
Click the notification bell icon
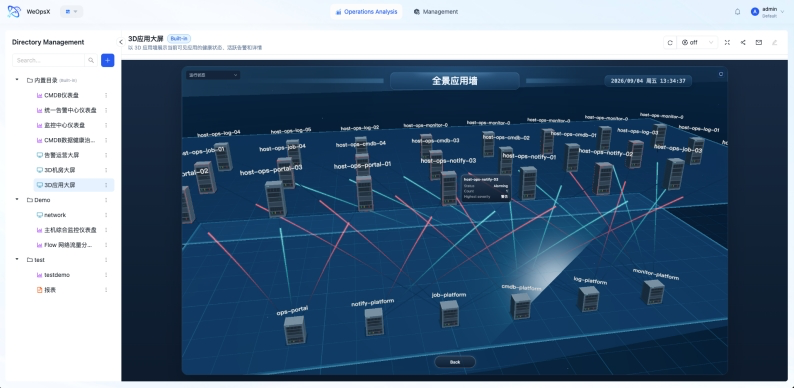(x=737, y=12)
